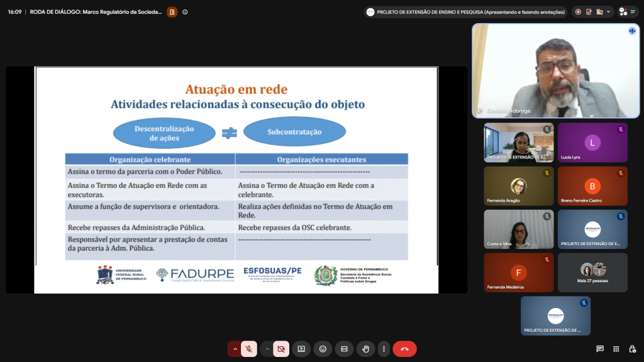Select Lucia Lyra's participant tile
The height and width of the screenshot is (362, 644).
[x=592, y=143]
